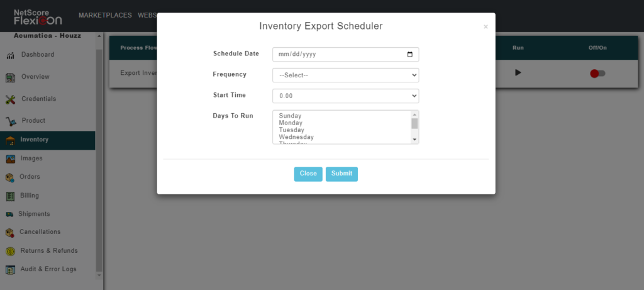The image size is (644, 290).
Task: Open the calendar picker in Schedule Date
Action: click(x=410, y=55)
